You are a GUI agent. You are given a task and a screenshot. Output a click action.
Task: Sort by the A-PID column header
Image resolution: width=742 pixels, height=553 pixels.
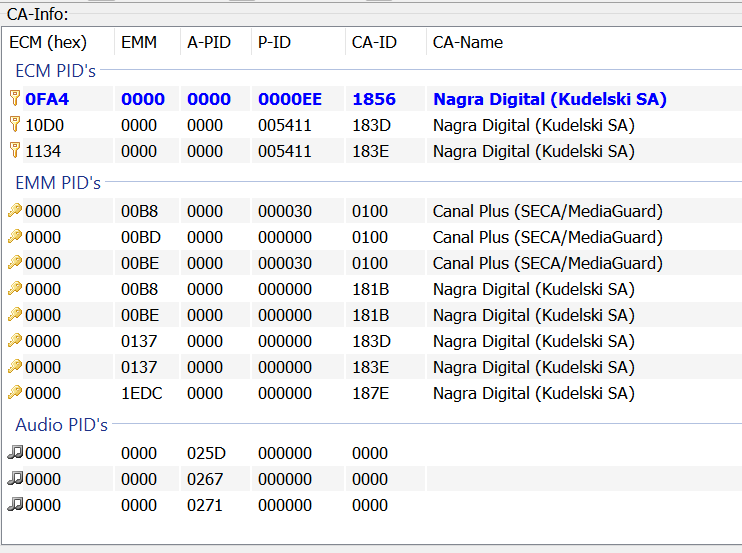(216, 42)
